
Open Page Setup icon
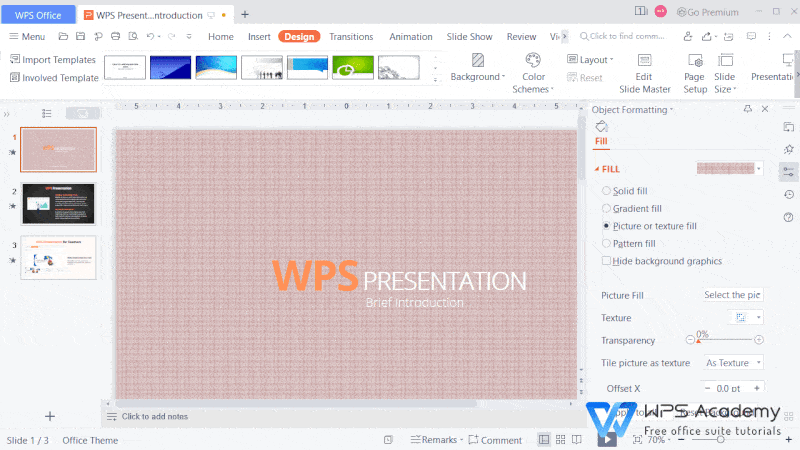[x=695, y=60]
